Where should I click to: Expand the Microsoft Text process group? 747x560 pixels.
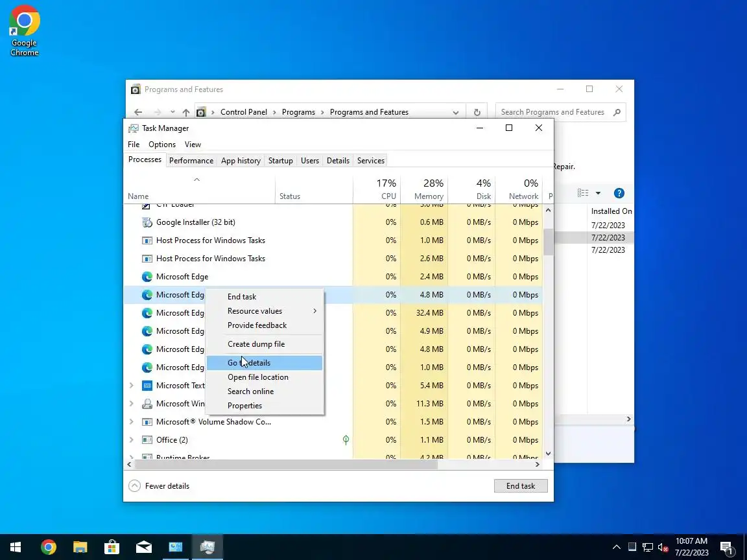(132, 386)
